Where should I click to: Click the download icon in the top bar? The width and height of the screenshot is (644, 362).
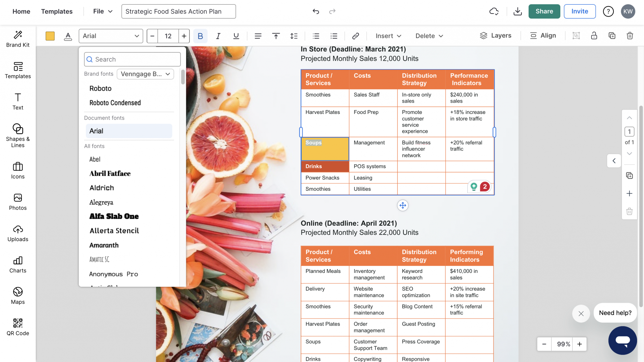517,11
